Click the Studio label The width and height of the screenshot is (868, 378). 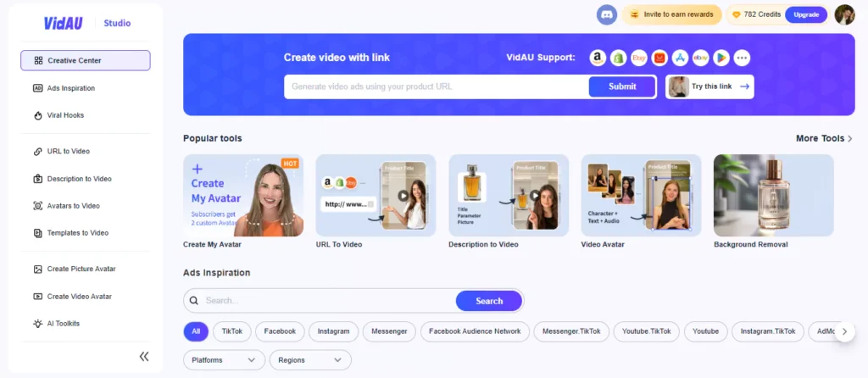[x=117, y=23]
